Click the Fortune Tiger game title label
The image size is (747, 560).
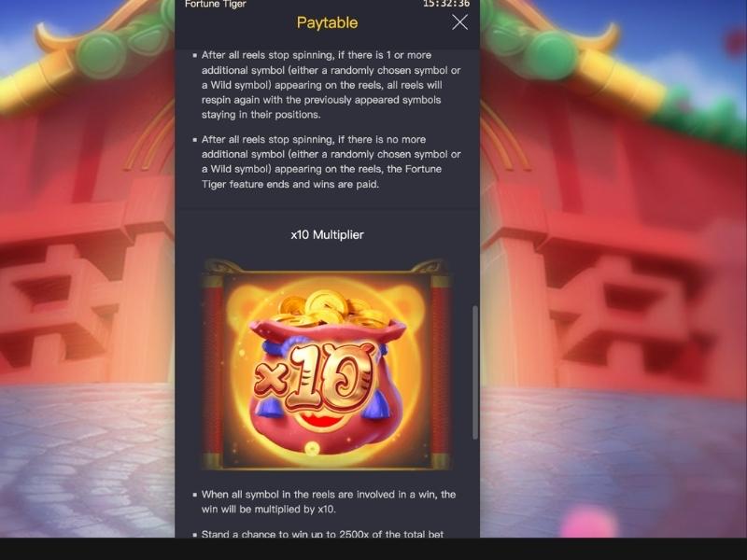(216, 5)
